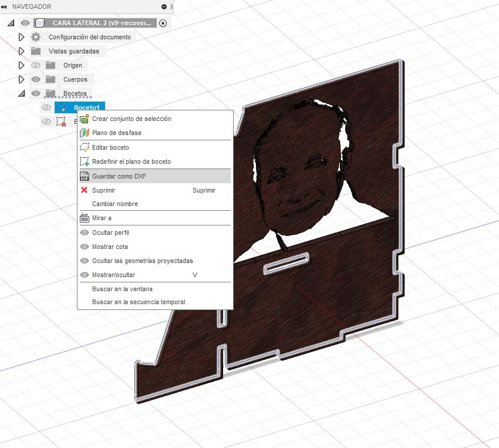
Task: Expand the Vistas guardadas folder
Action: point(21,51)
